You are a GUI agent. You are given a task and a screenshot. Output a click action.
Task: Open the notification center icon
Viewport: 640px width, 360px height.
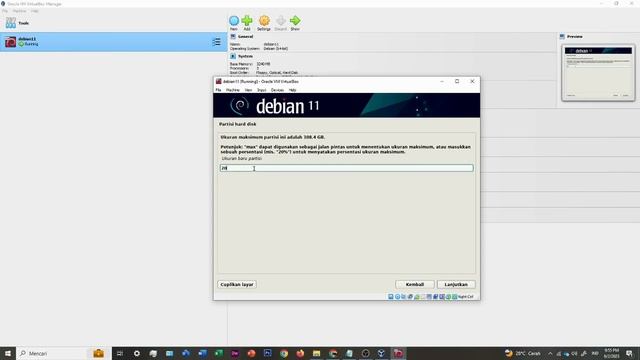[x=629, y=353]
